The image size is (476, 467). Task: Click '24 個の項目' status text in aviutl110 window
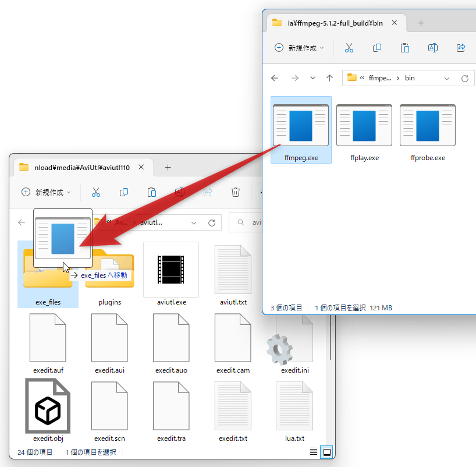pos(35,452)
